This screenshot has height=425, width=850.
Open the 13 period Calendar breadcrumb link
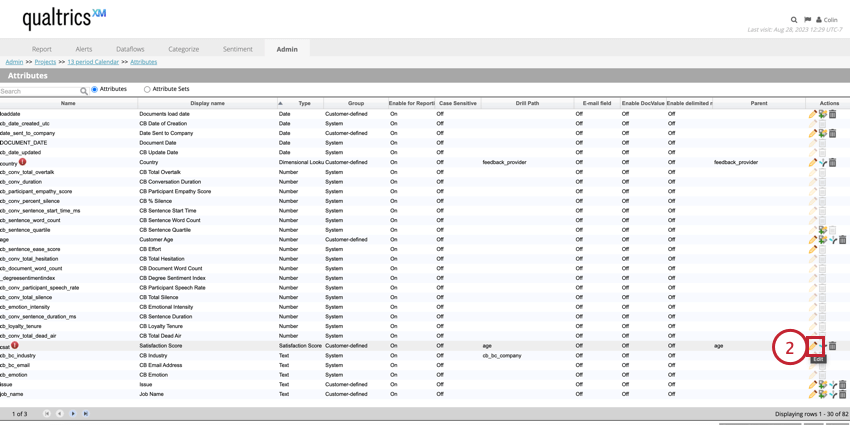(x=93, y=62)
